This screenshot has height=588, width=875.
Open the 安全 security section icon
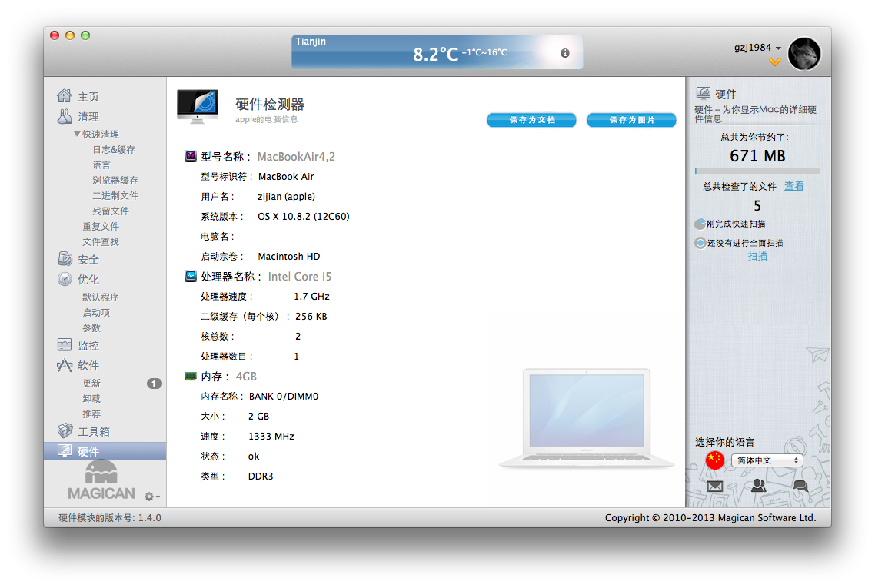click(65, 259)
